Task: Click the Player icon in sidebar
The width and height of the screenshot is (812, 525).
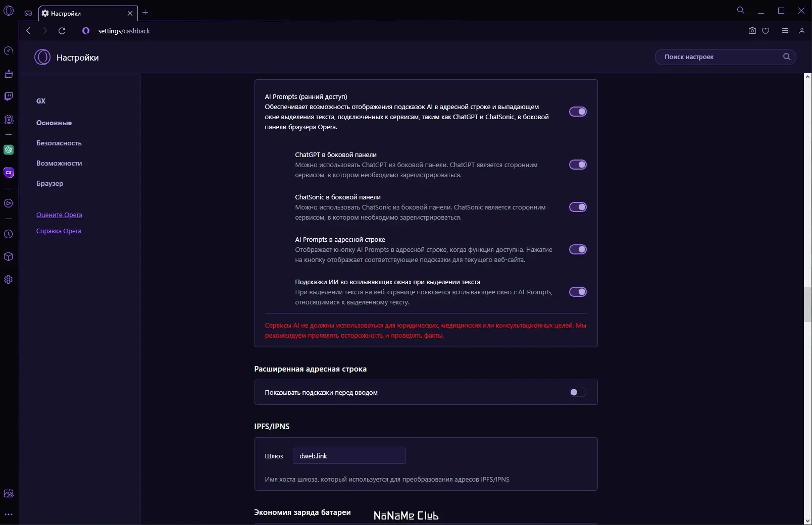Action: click(9, 203)
